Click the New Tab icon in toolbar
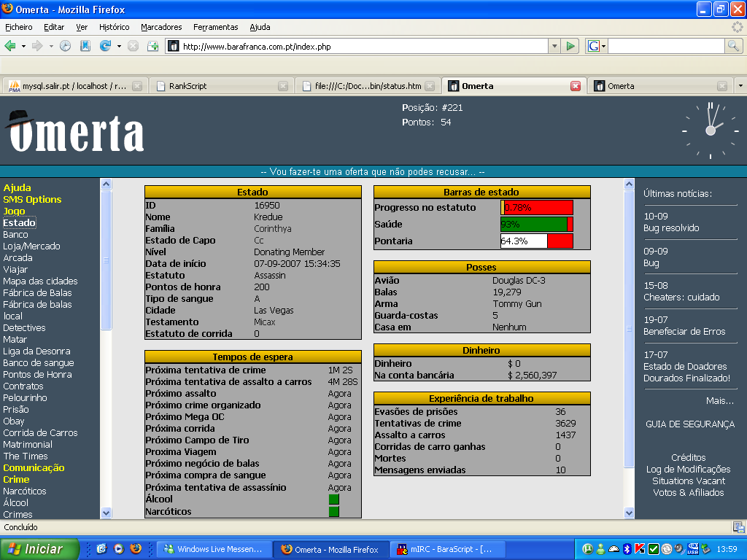Viewport: 747px width, 560px height. tap(152, 46)
